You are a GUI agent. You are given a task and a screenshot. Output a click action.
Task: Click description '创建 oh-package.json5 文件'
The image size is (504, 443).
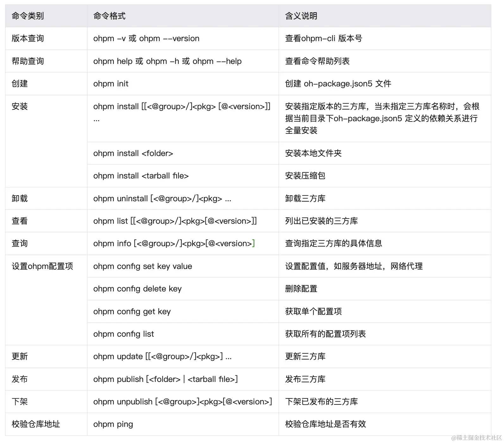click(x=338, y=84)
